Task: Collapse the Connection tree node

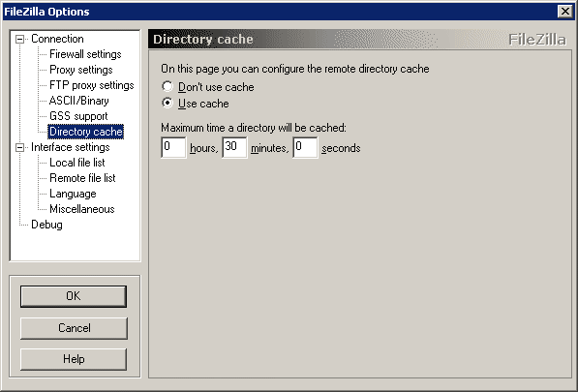Action: point(19,39)
